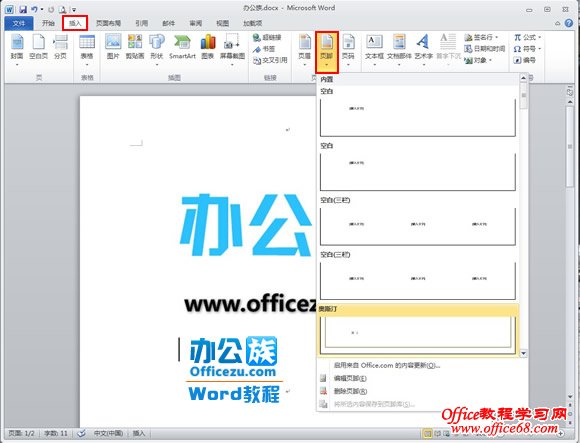
Task: Save the document from quick access toolbar
Action: [23, 9]
